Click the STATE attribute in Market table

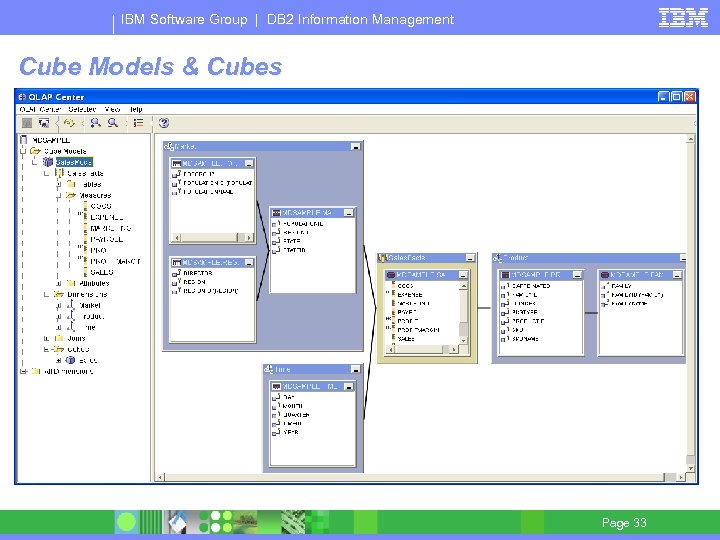pyautogui.click(x=292, y=241)
